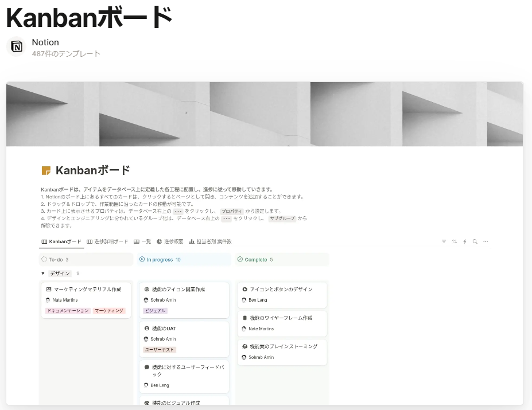This screenshot has width=532, height=410.
Task: Click the Complete checkmark status icon
Action: [240, 259]
